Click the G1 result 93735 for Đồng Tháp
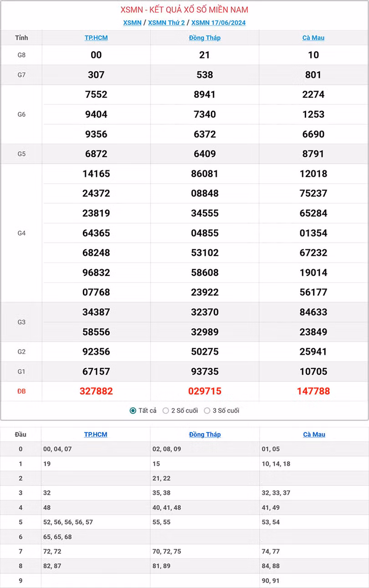 [x=205, y=371]
